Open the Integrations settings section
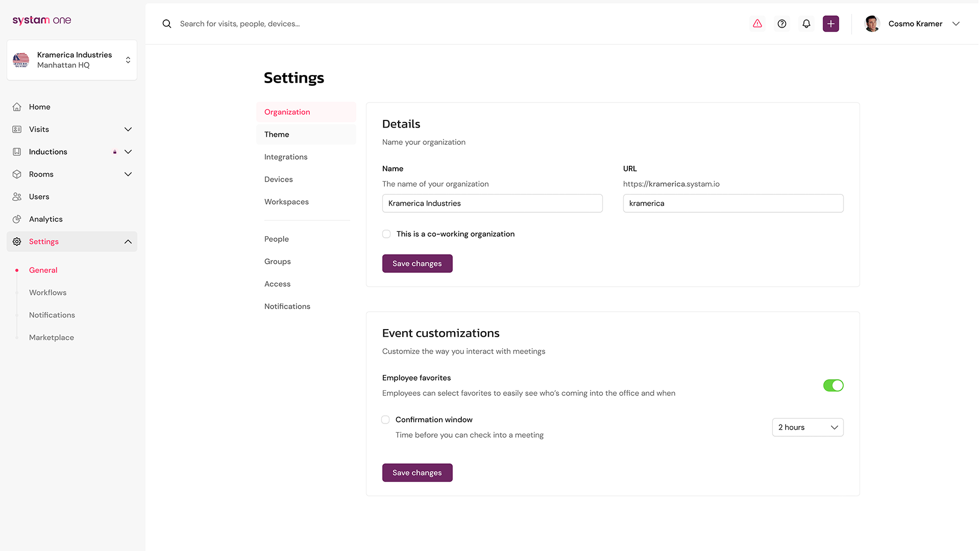The image size is (980, 551). coord(285,157)
